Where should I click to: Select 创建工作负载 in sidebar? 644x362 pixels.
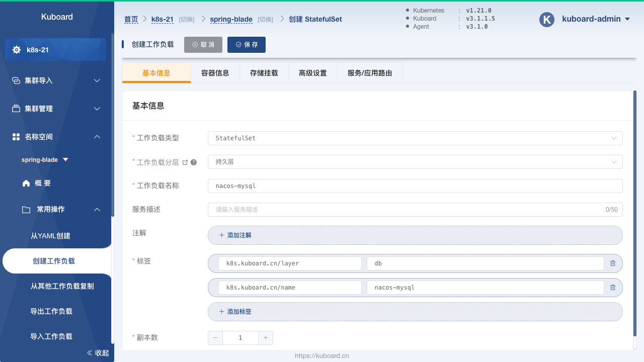(54, 261)
